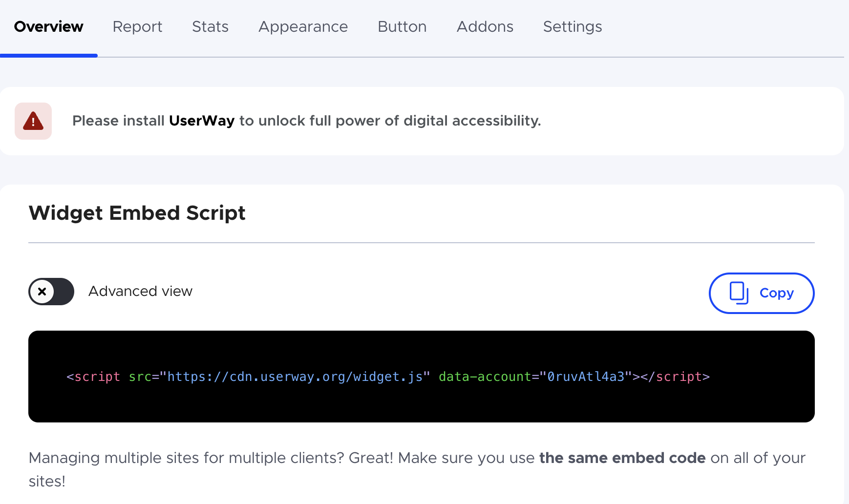849x504 pixels.
Task: Click the bold same embed code text
Action: [622, 458]
